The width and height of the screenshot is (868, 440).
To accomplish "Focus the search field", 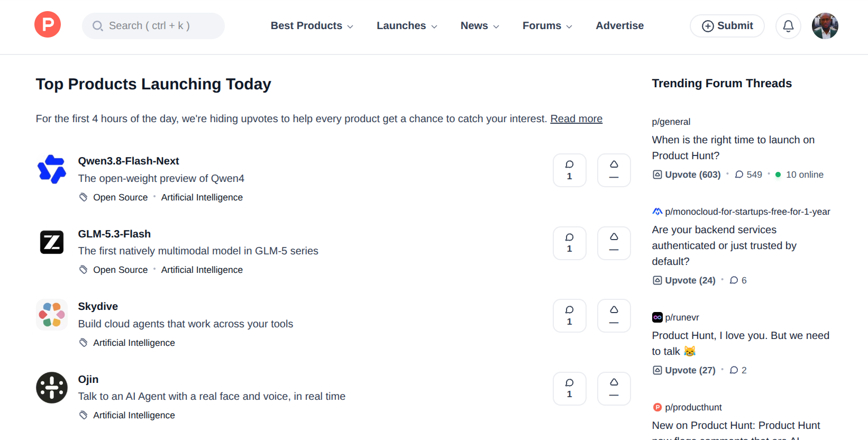I will 153,26.
